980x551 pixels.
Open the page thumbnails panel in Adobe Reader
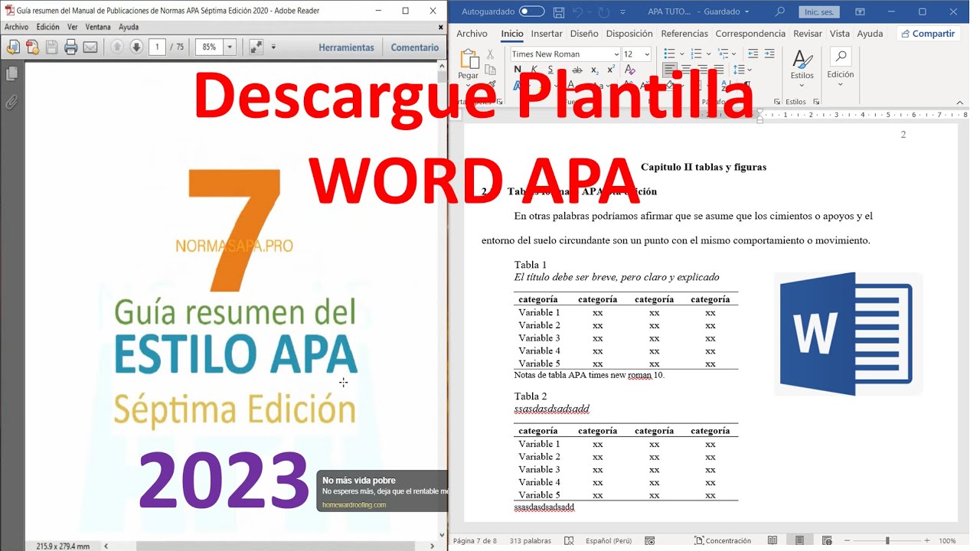click(11, 73)
